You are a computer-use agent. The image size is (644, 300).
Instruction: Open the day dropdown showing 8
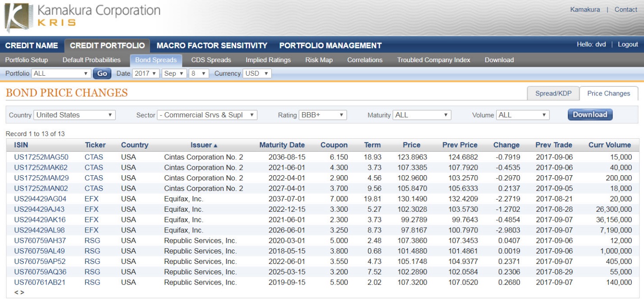[199, 73]
